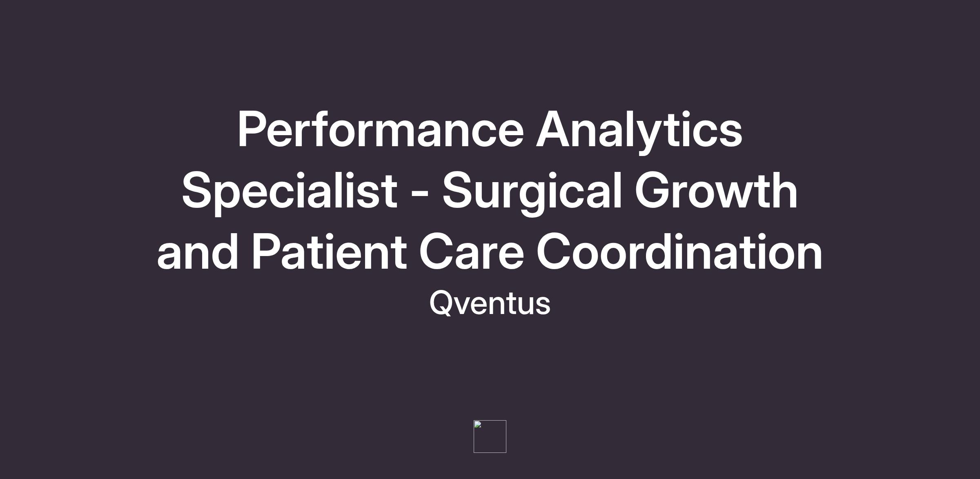Image resolution: width=980 pixels, height=479 pixels.
Task: Click the word Growth in the title
Action: click(x=716, y=191)
